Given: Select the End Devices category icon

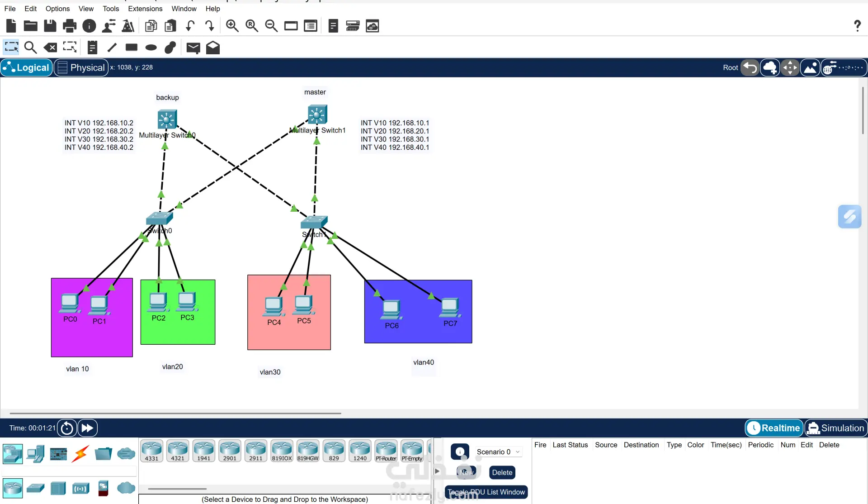Looking at the screenshot, I should coord(35,453).
